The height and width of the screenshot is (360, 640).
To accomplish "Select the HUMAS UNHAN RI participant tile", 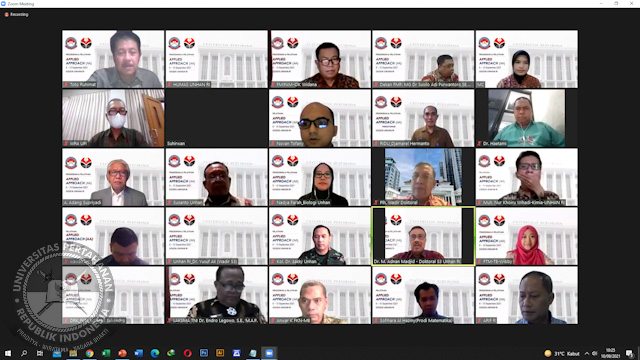I will 216,59.
